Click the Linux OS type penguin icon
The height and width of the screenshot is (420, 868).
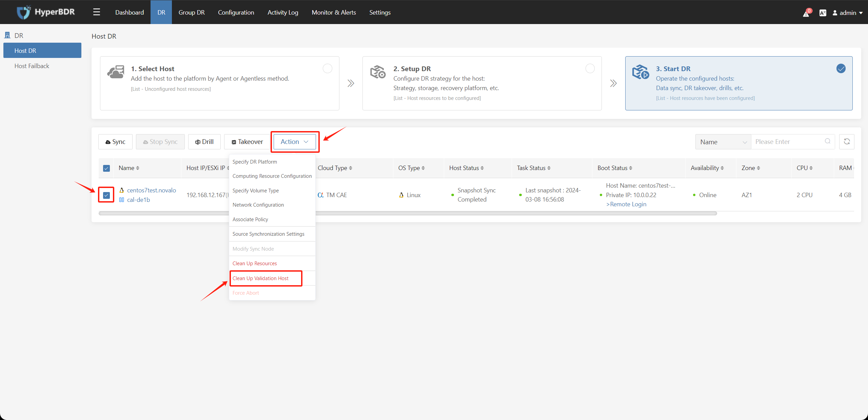point(401,195)
